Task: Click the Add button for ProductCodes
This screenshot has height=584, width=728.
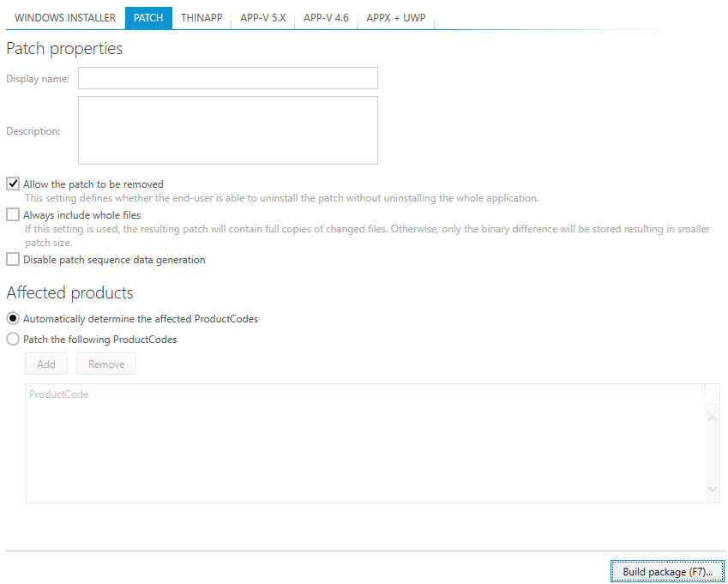Action: point(46,364)
